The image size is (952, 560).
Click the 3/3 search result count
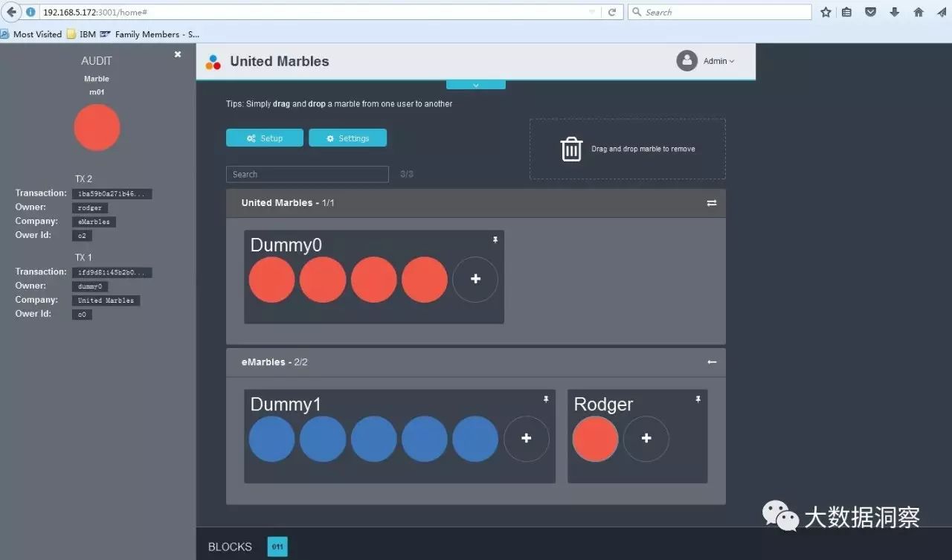tap(407, 174)
